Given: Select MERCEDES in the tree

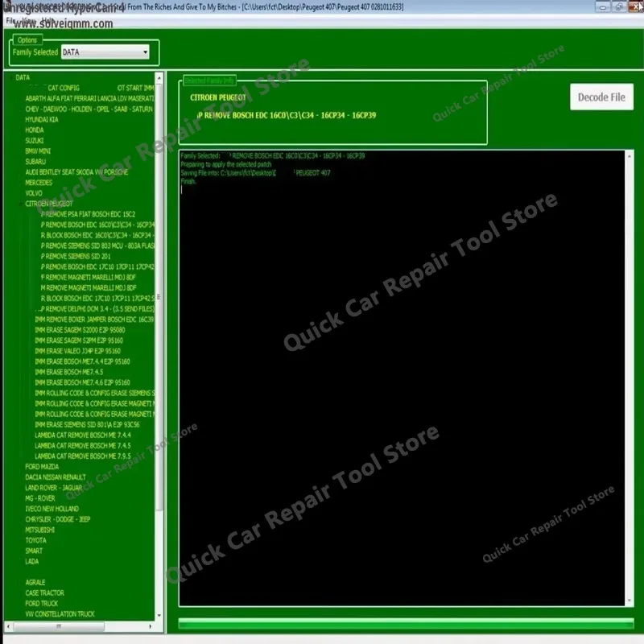Looking at the screenshot, I should [x=39, y=183].
